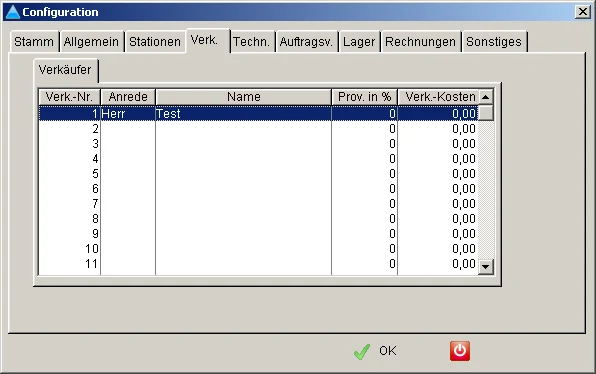Click Verk.-Kosten value in row 7

pos(438,204)
